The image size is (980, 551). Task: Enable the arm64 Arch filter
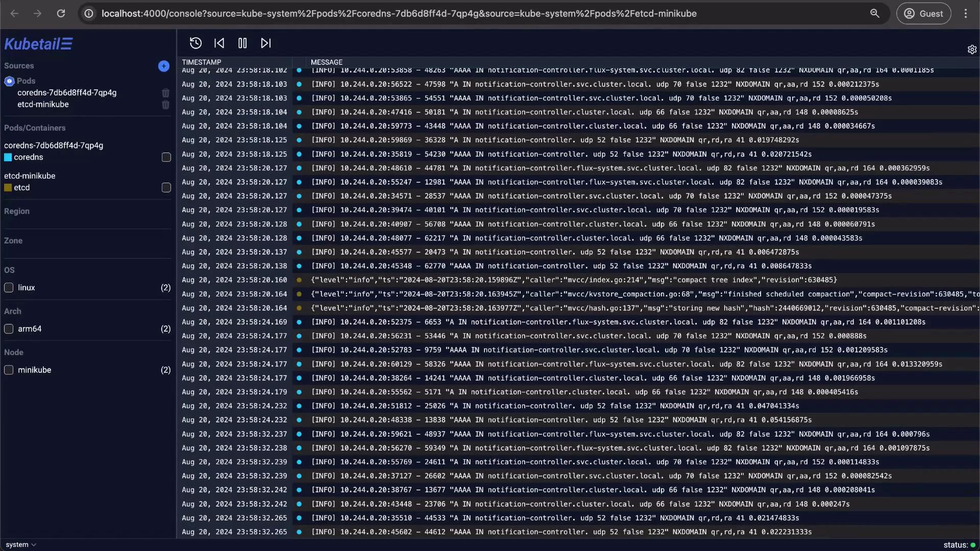tap(9, 329)
